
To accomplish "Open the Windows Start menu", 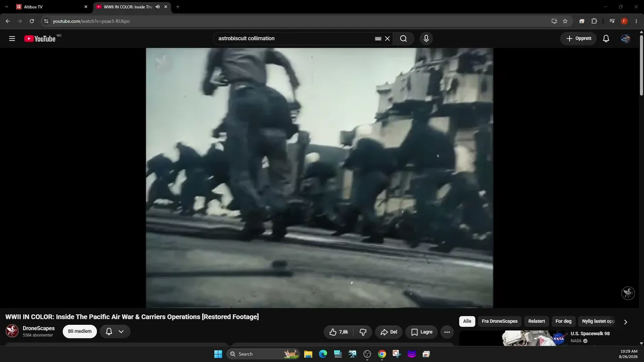I will (218, 354).
